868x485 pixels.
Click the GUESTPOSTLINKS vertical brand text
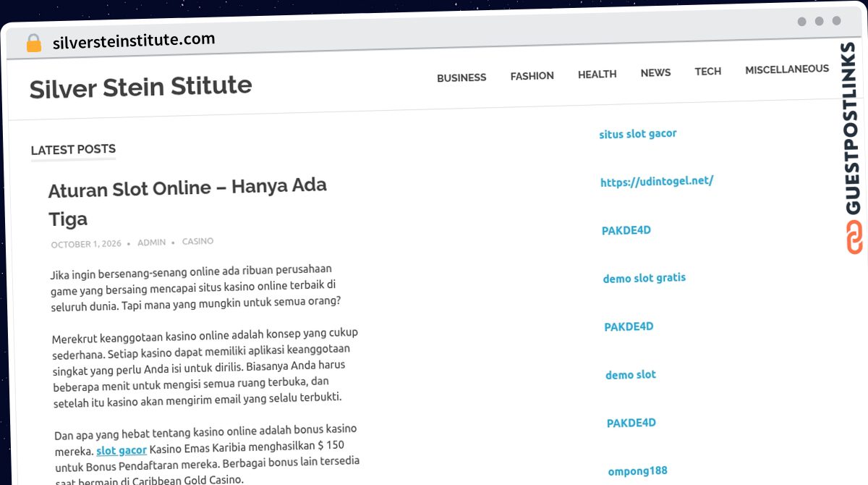(x=852, y=128)
